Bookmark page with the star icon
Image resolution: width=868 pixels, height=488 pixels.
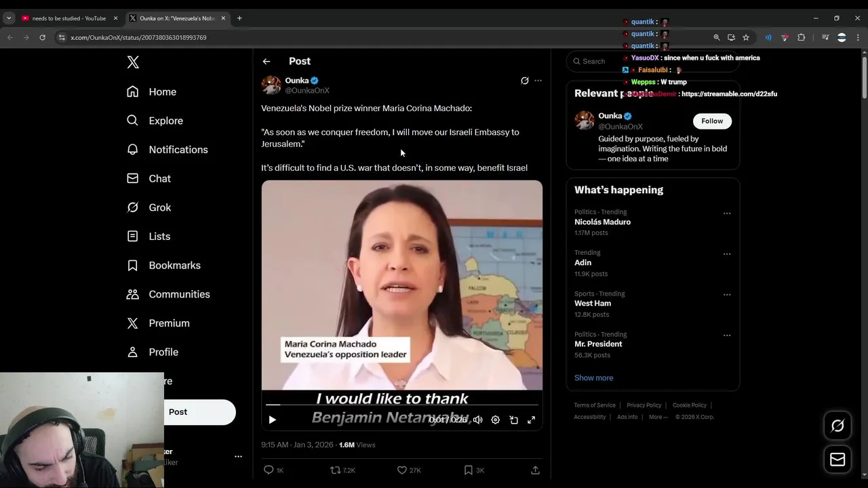pyautogui.click(x=746, y=37)
